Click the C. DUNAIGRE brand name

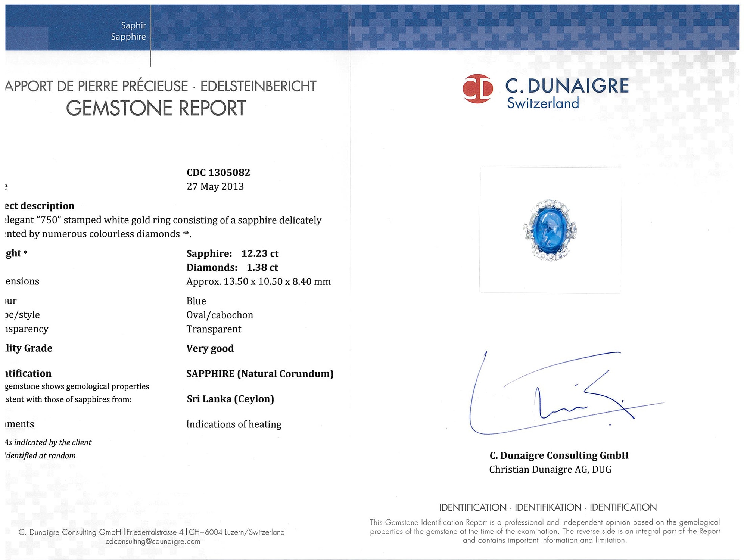[567, 86]
